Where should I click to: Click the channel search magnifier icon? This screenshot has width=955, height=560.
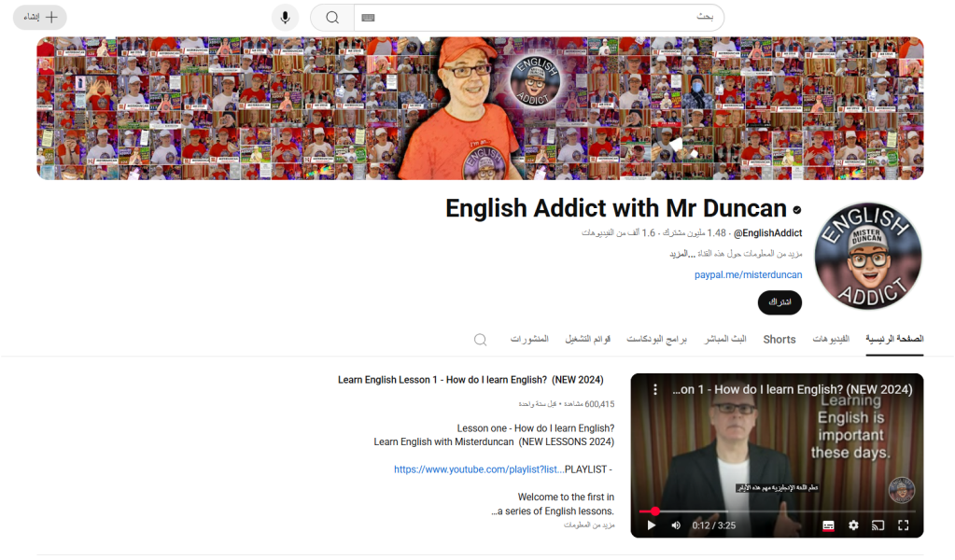click(x=481, y=340)
